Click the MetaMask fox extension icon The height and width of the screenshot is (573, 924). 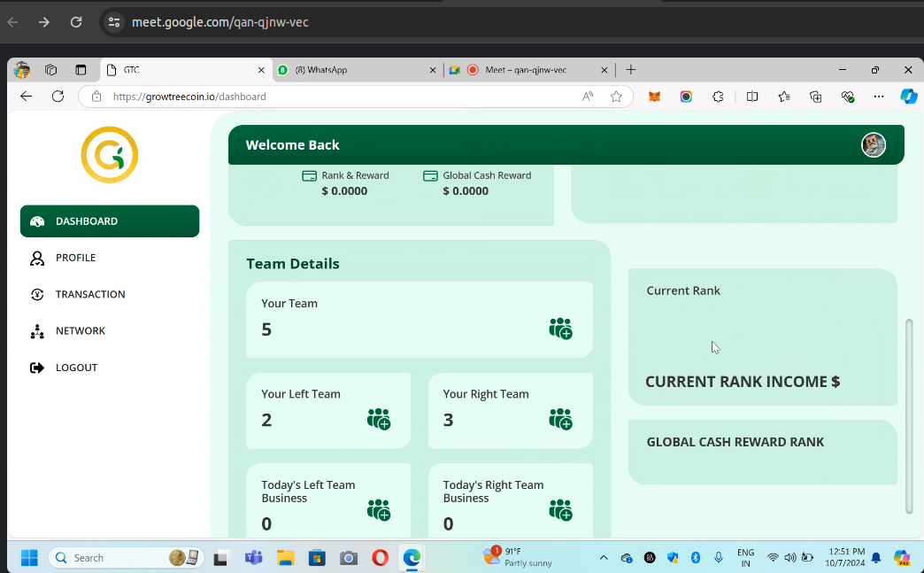[654, 97]
